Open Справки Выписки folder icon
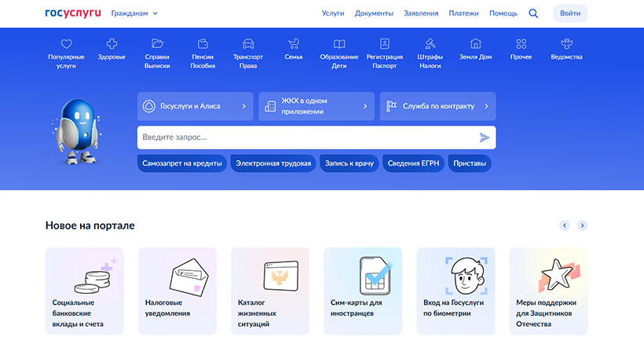 tap(157, 44)
